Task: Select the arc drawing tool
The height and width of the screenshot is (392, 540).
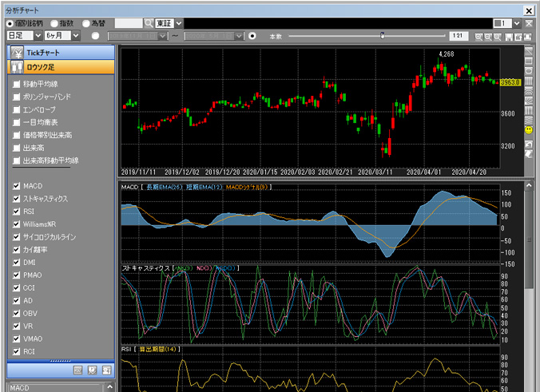Action: pos(528,91)
